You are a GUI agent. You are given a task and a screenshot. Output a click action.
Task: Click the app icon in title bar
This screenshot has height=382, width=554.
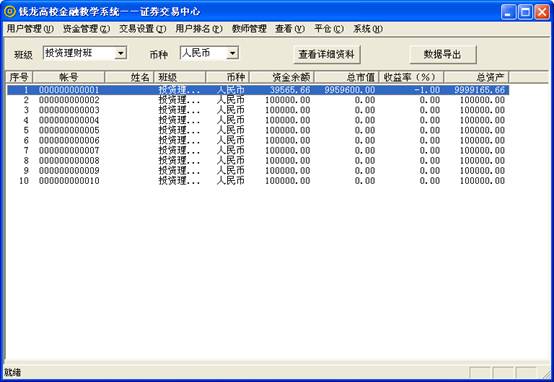point(10,11)
